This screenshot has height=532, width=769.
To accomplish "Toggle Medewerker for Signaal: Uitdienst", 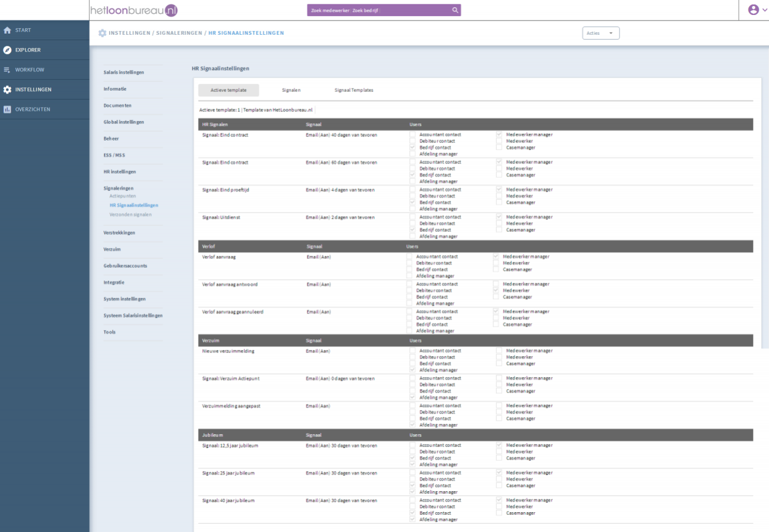I will (499, 223).
